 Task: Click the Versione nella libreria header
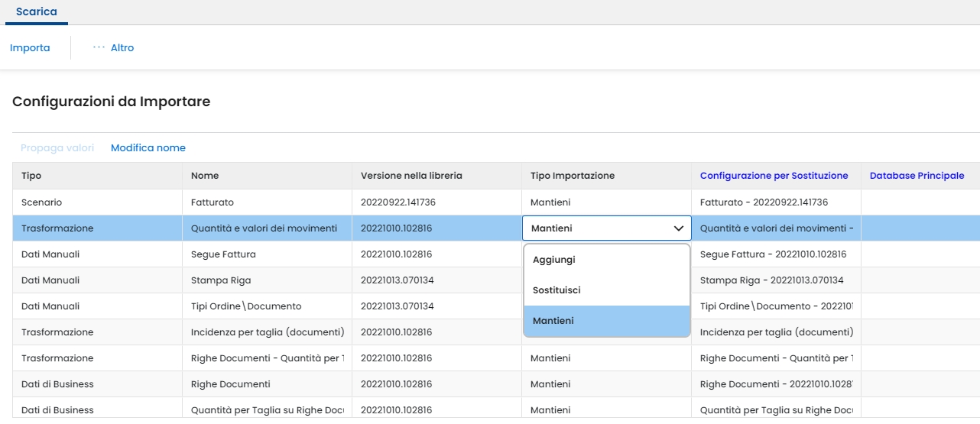pos(411,176)
